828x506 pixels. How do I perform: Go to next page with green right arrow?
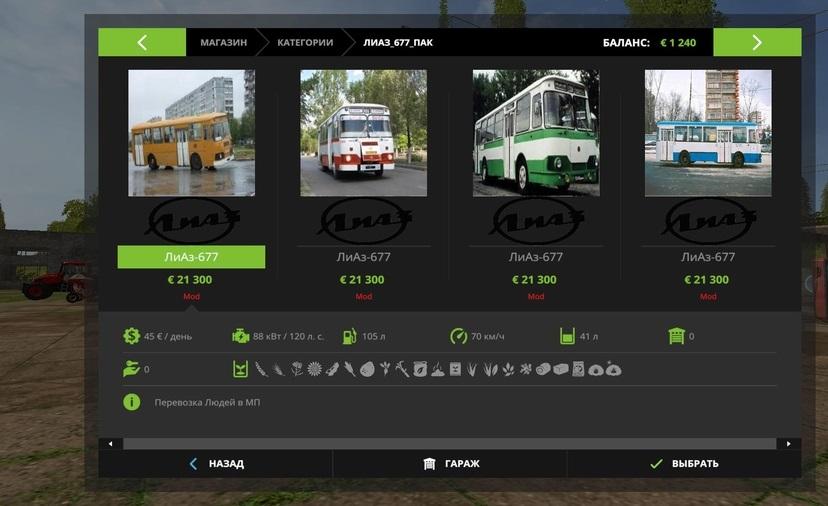(756, 42)
